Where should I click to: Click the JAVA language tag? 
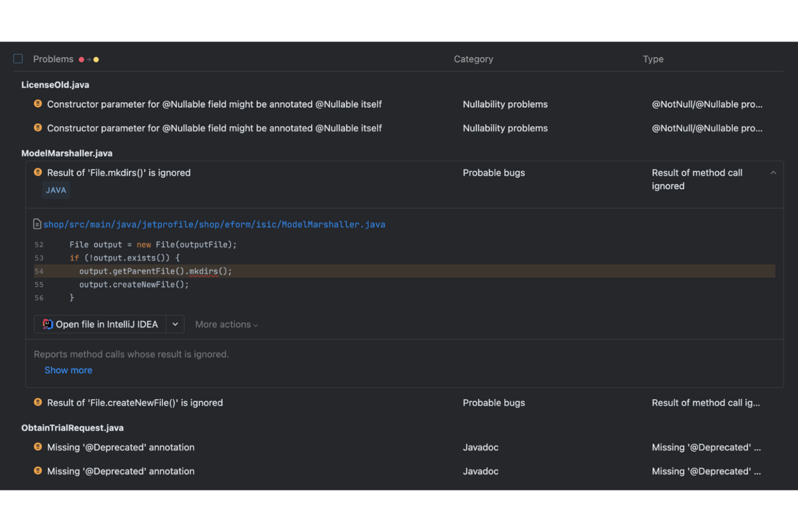56,190
